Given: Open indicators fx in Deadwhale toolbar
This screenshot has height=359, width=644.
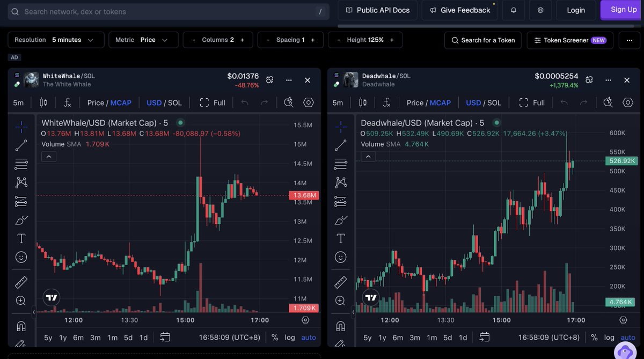Looking at the screenshot, I should [386, 102].
